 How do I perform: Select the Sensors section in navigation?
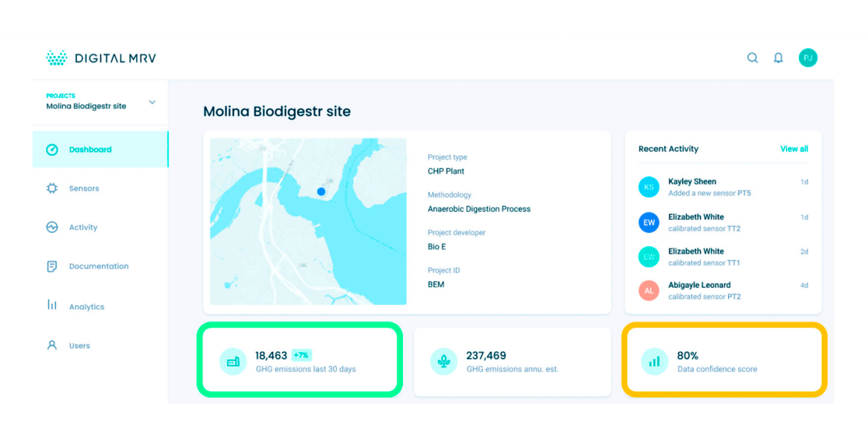[x=84, y=188]
